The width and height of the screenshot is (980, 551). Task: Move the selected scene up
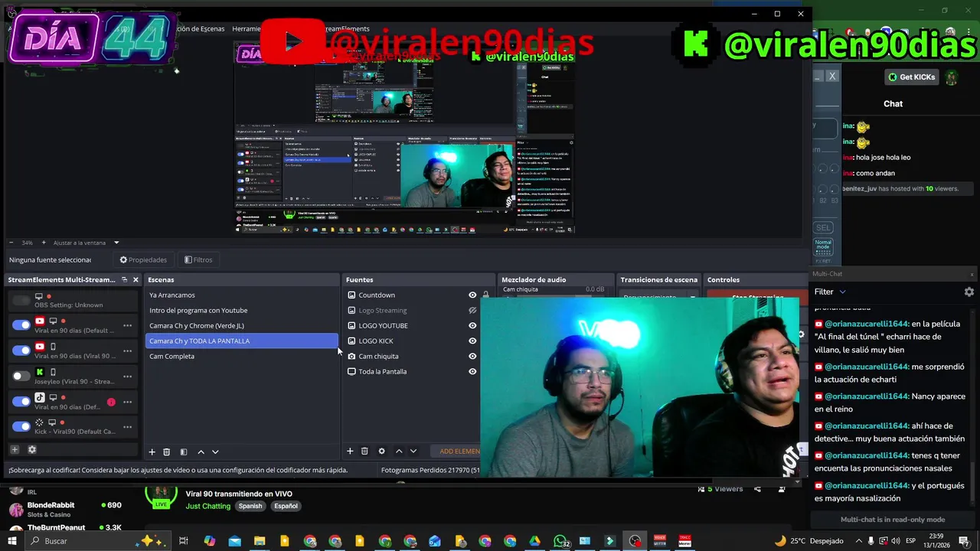pyautogui.click(x=201, y=452)
